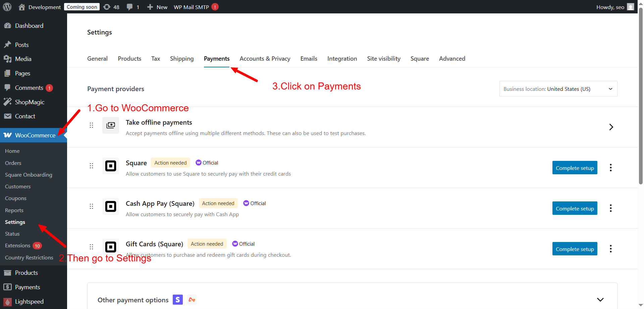Click the plus New content icon
The width and height of the screenshot is (644, 309).
150,7
